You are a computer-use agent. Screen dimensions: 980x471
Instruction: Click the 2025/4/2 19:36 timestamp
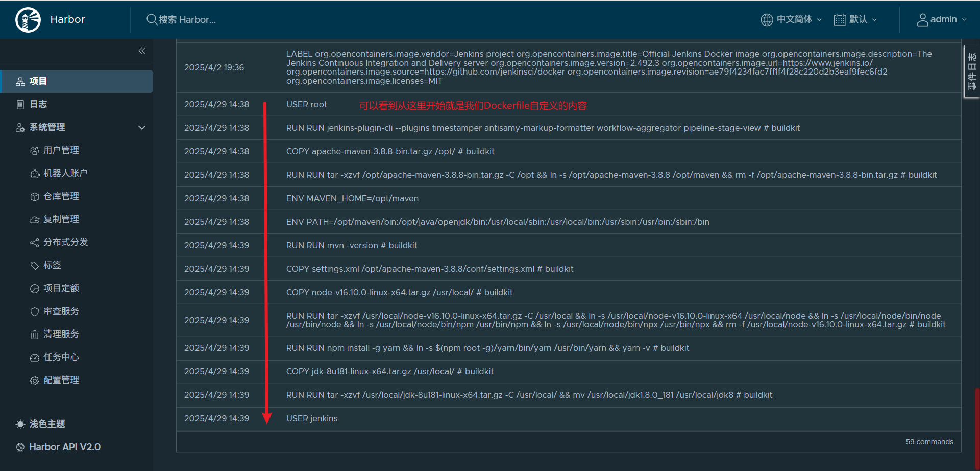click(214, 67)
